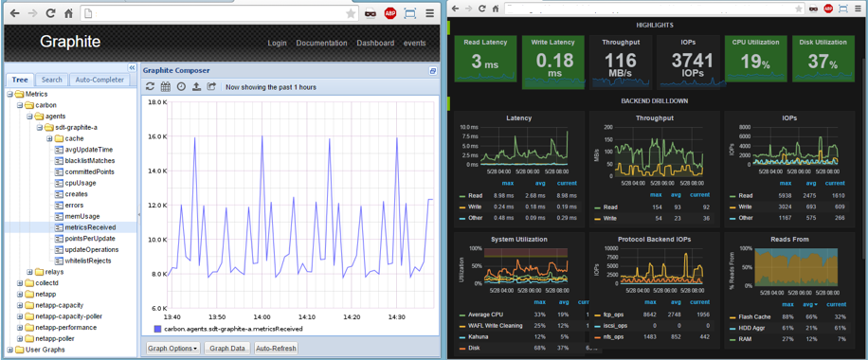Open home page in Graphite browser
Screen dimensions: 868x360
68,14
